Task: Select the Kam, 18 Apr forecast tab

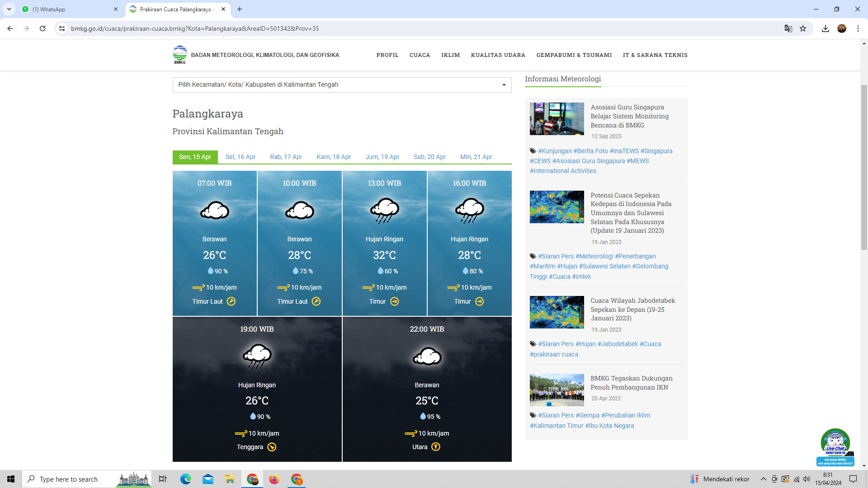Action: pyautogui.click(x=334, y=157)
